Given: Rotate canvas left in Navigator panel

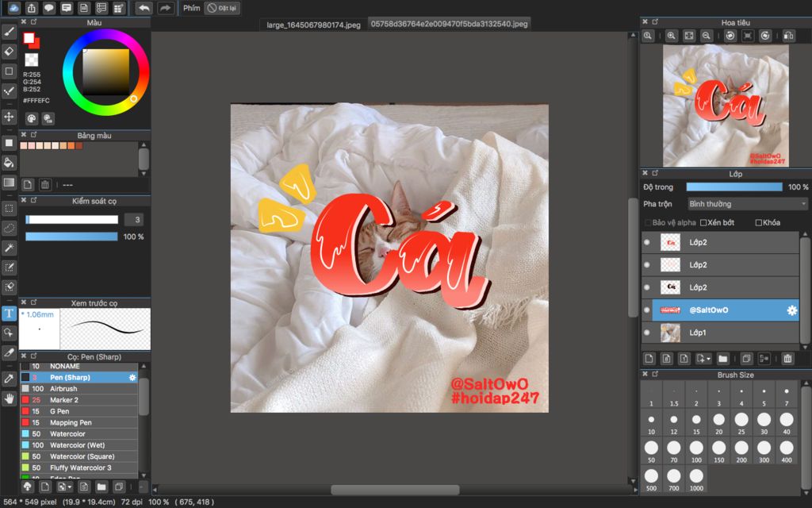Looking at the screenshot, I should coord(730,35).
